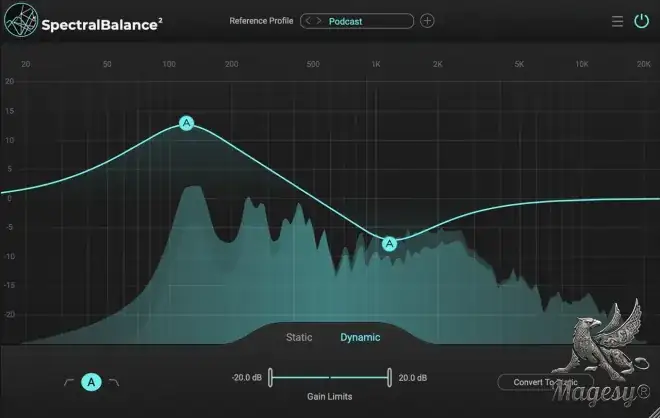Switch to Static mode tab
The height and width of the screenshot is (418, 660).
coord(299,337)
